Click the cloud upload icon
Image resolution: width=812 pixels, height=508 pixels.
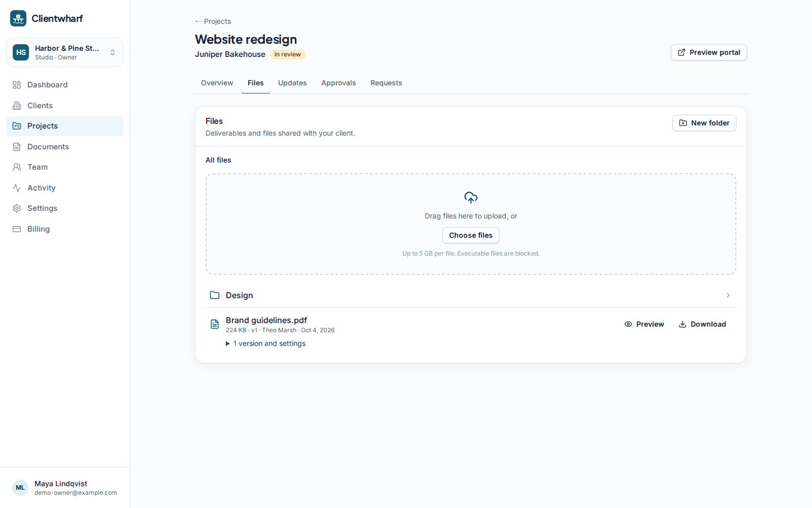[471, 198]
